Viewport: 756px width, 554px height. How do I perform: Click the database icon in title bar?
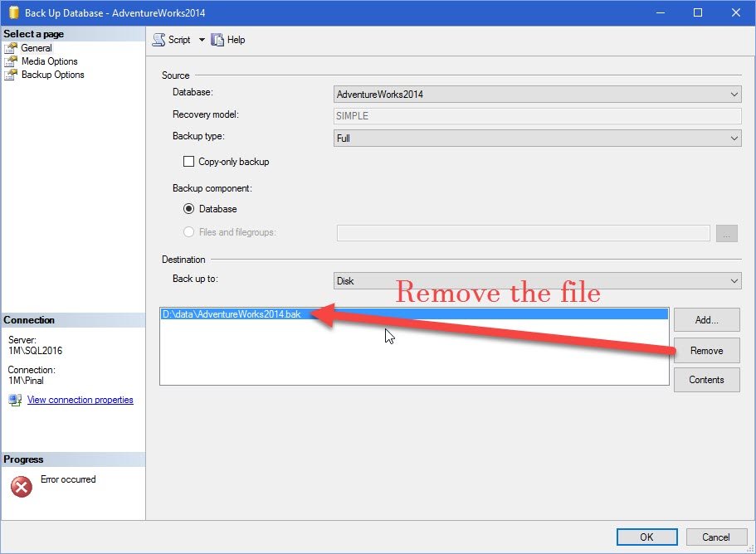click(14, 12)
